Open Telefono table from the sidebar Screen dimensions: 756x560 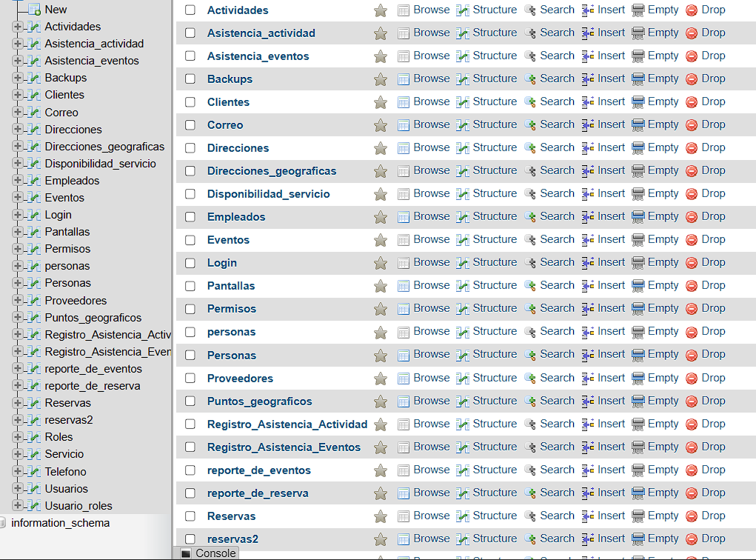(x=65, y=472)
